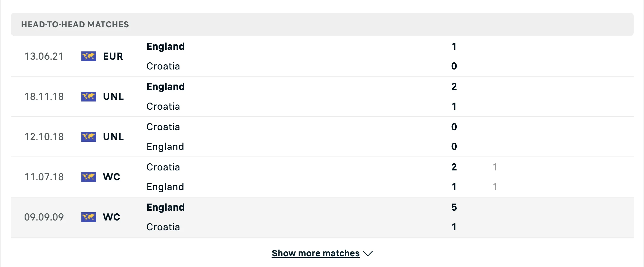The image size is (644, 267).
Task: Click the world flag icon for 12.10.18 match
Action: [88, 137]
